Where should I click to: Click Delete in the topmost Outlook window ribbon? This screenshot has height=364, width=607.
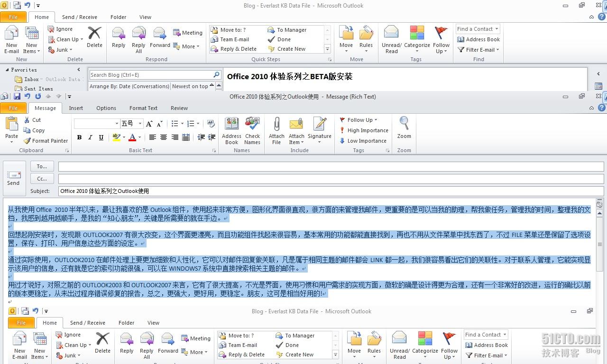coord(94,37)
